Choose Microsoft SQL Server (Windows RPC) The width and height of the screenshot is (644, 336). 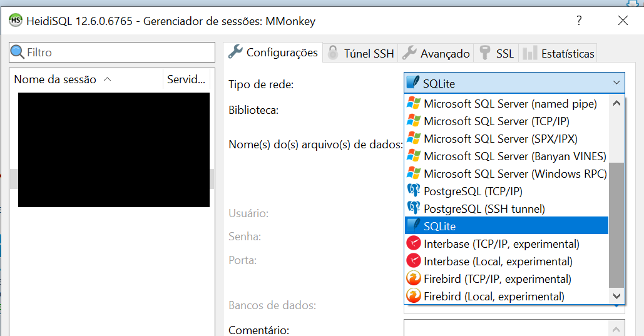[x=506, y=174]
